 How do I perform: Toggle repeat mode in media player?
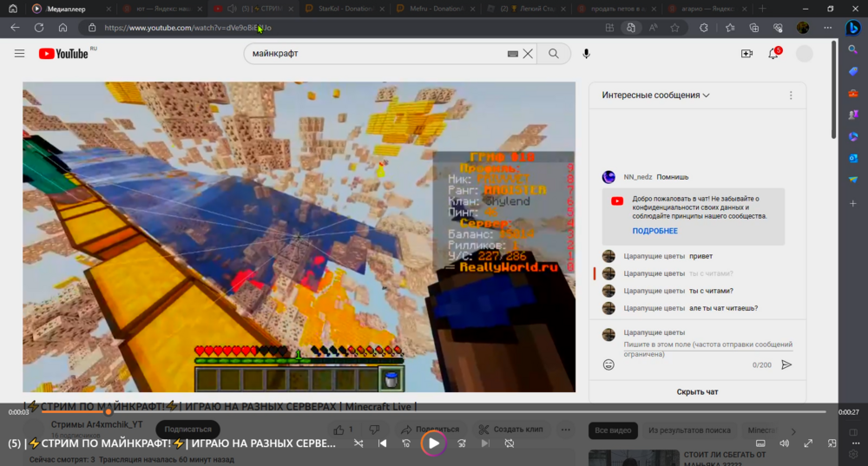pyautogui.click(x=510, y=443)
